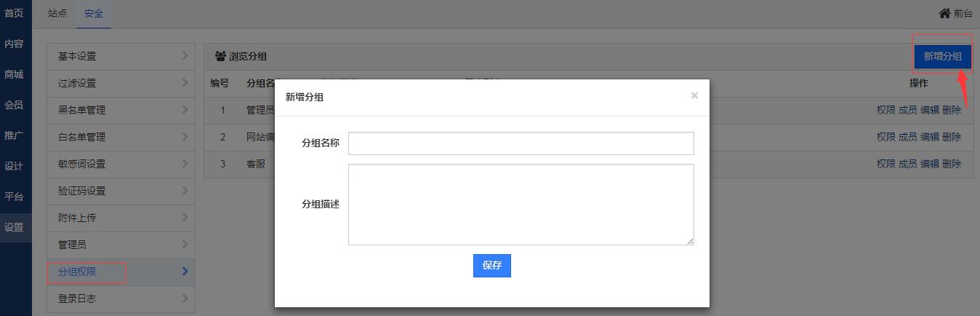This screenshot has width=980, height=316.
Task: Switch to the 站点 tab
Action: click(57, 13)
